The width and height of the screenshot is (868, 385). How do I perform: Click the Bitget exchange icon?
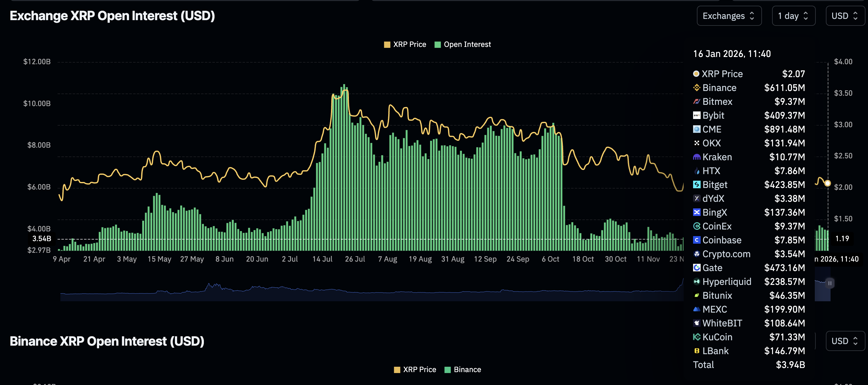coord(697,184)
